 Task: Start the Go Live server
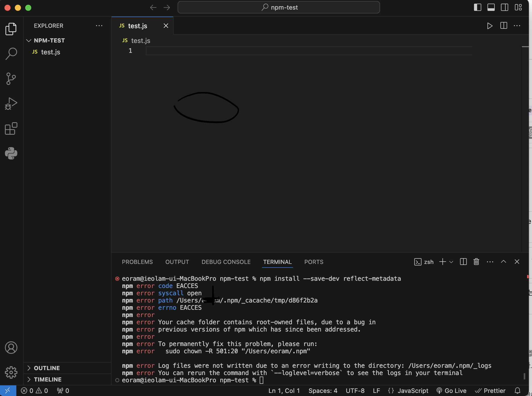451,391
